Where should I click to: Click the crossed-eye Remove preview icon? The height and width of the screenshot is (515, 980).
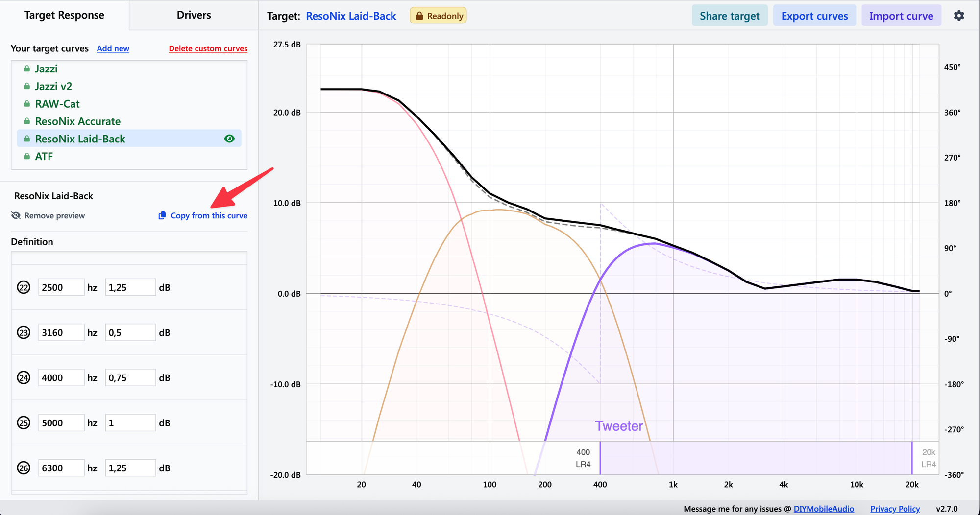16,216
